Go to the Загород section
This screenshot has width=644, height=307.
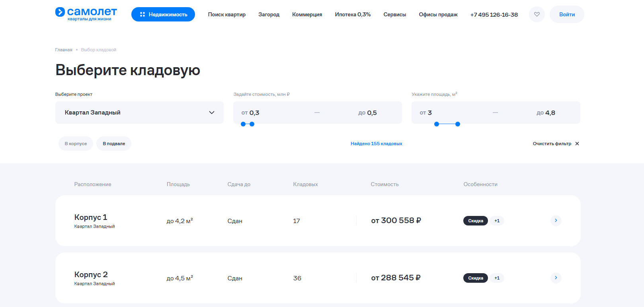coord(269,14)
